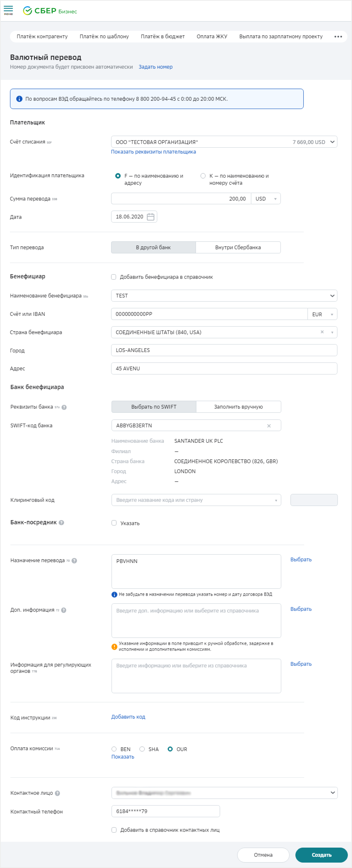Clear the beneficiary country selection

pyautogui.click(x=322, y=332)
